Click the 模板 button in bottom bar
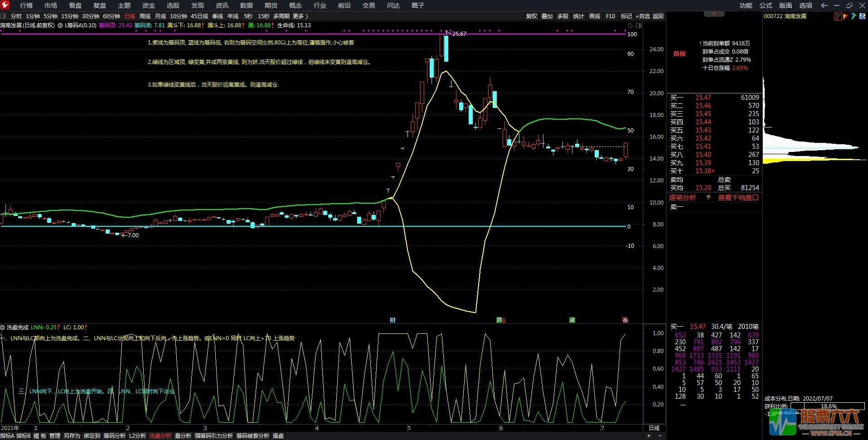The height and width of the screenshot is (440, 868). coord(40,435)
